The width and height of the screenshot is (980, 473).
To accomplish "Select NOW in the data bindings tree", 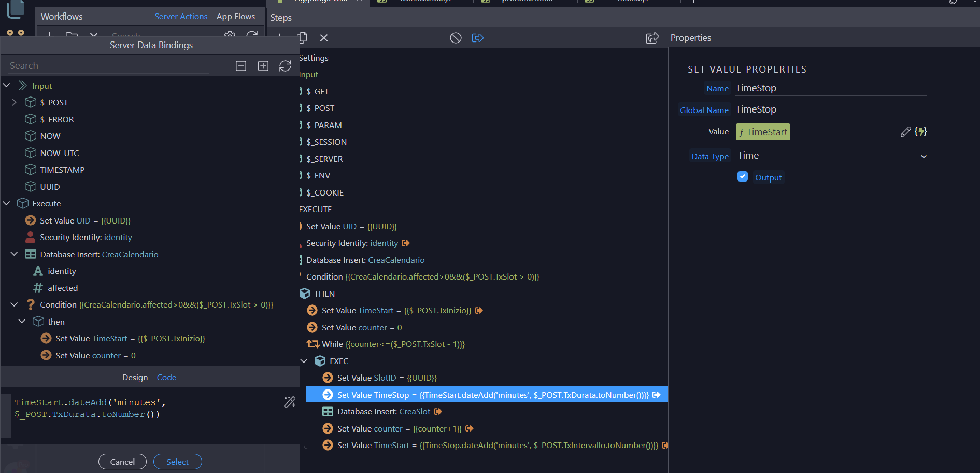I will (x=50, y=136).
